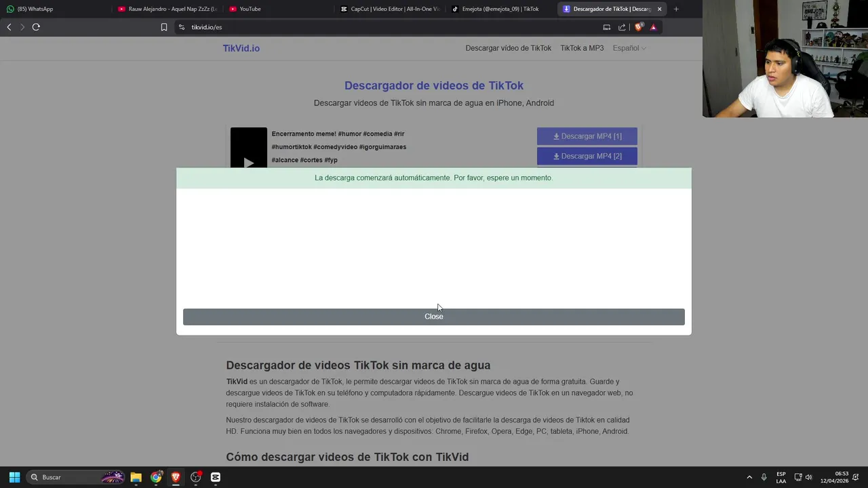Switch to CapCut Video Editor tab
Screen dimensions: 868x488
pos(390,9)
